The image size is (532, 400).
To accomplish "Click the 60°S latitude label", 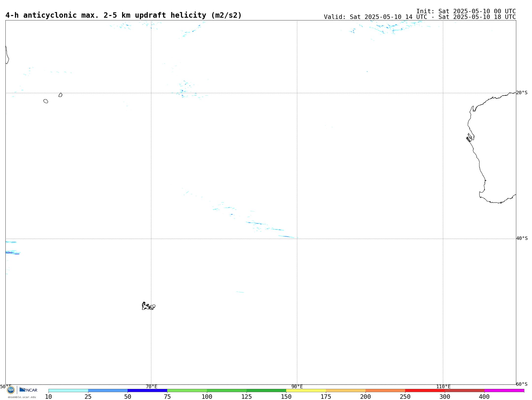I will pyautogui.click(x=522, y=384).
